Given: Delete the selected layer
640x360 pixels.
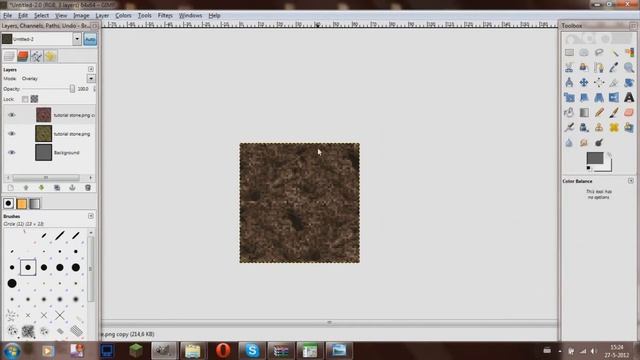Looking at the screenshot, I should (88, 188).
